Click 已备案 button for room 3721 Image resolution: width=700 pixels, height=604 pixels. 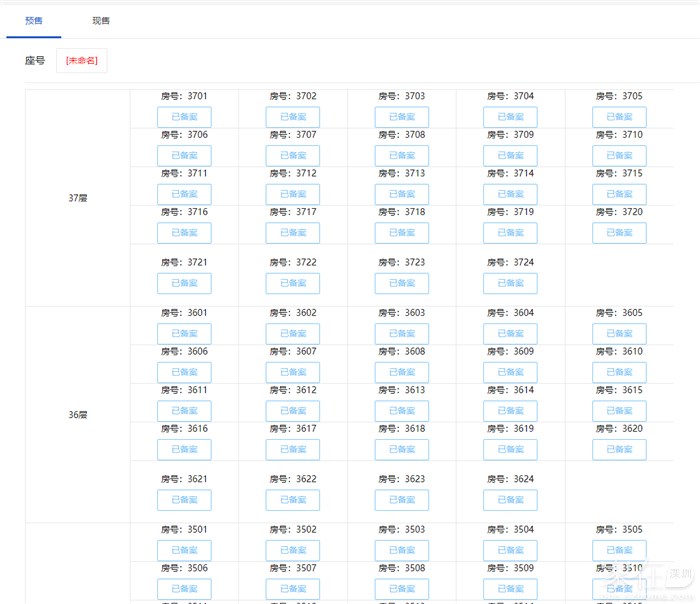(184, 283)
